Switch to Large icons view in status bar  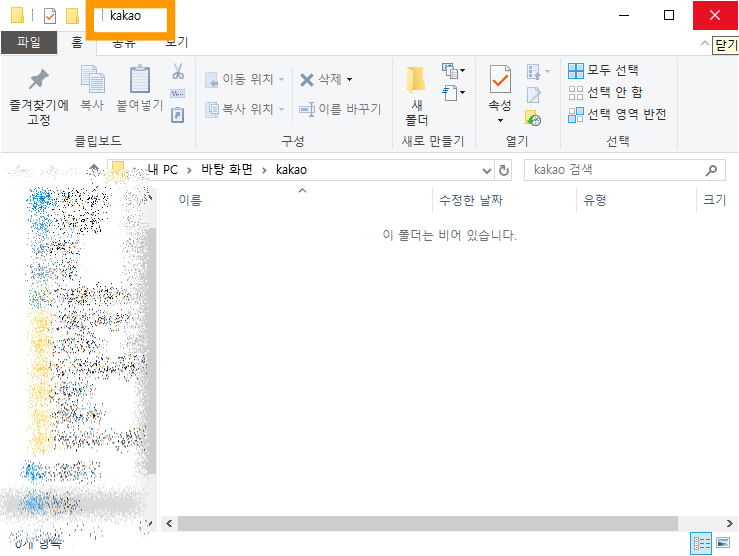tap(723, 543)
